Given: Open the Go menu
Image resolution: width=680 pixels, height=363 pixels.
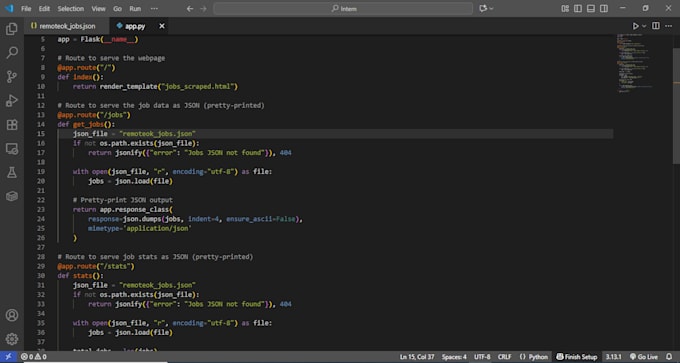Looking at the screenshot, I should coord(117,9).
